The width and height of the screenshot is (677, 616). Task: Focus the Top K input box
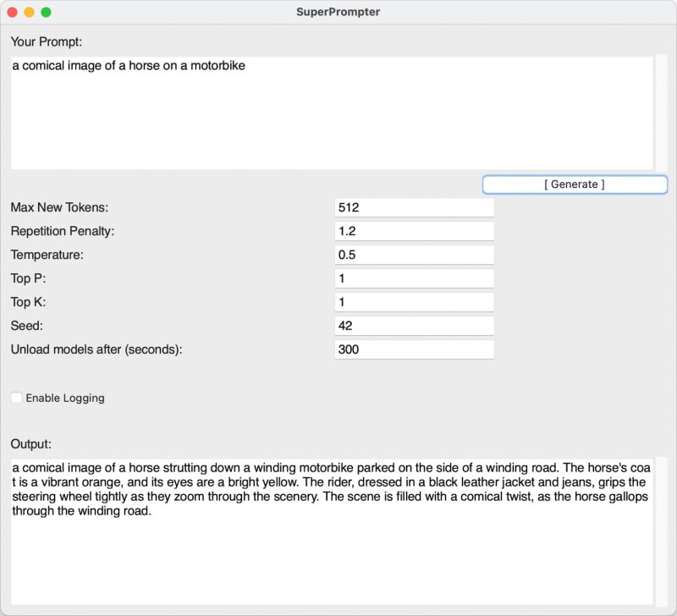point(414,302)
